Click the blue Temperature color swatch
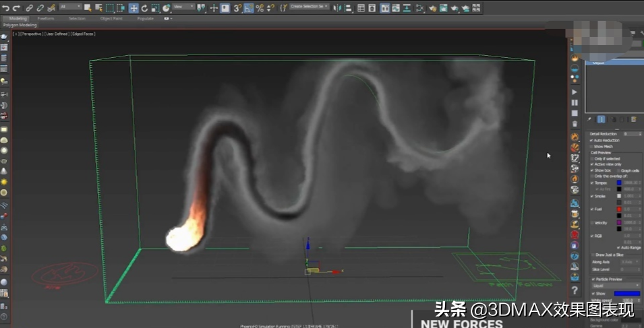The width and height of the screenshot is (644, 328). [x=619, y=183]
